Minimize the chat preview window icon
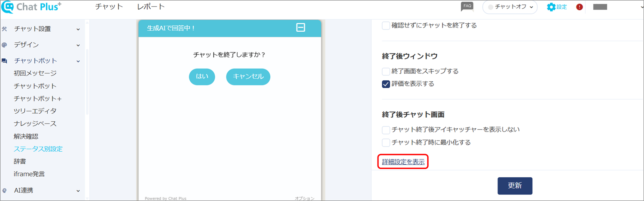 301,27
